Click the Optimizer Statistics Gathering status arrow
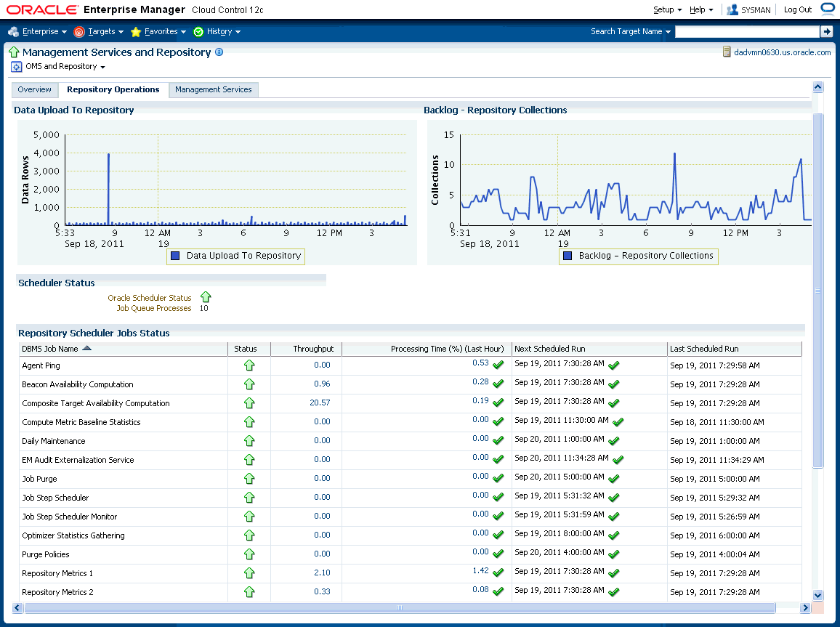Screen dimensions: 840x627 tap(249, 535)
